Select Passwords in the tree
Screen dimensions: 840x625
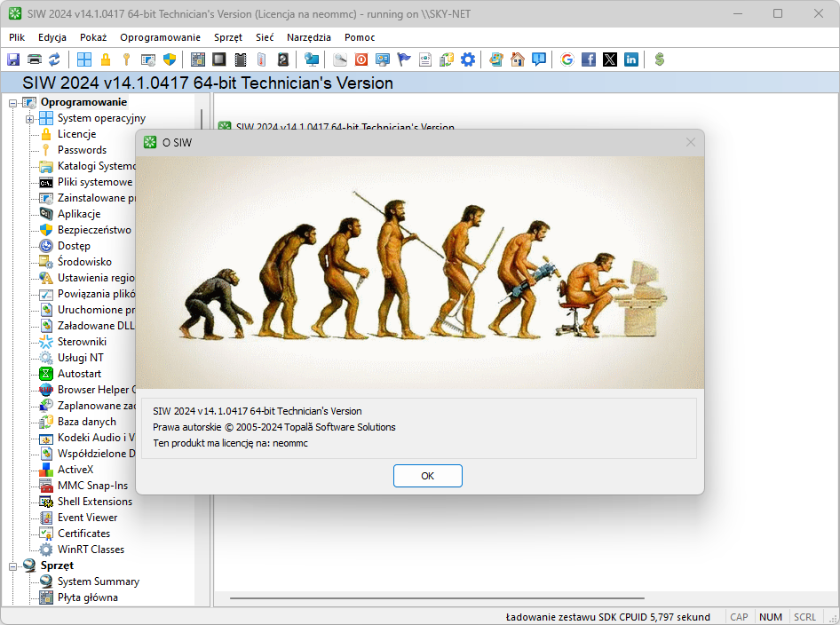tap(82, 150)
